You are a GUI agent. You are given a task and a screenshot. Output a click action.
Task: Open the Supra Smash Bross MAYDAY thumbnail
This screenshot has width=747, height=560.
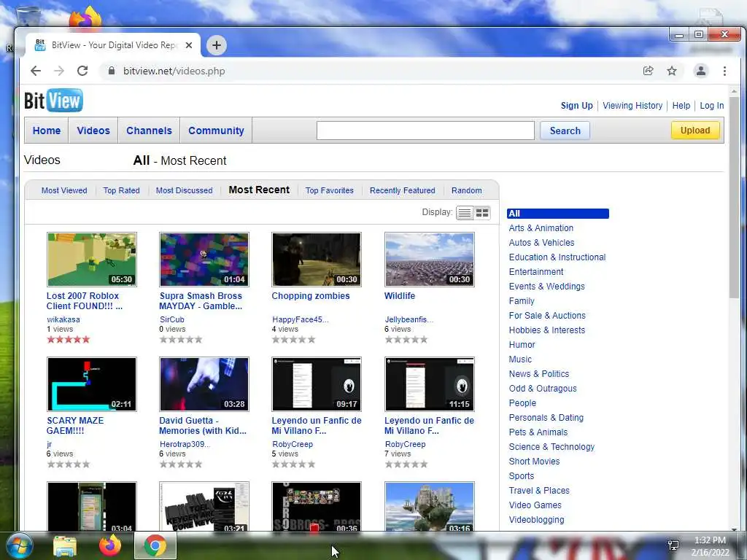(204, 260)
